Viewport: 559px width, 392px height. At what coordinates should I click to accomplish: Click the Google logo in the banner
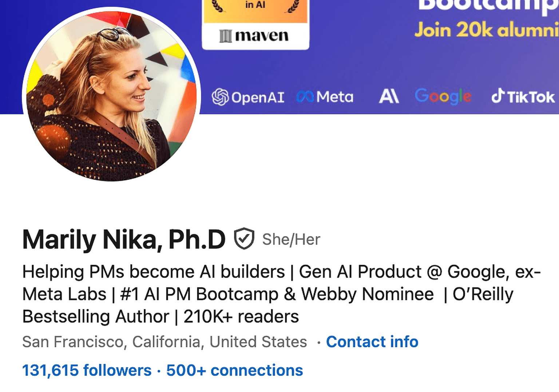coord(443,96)
